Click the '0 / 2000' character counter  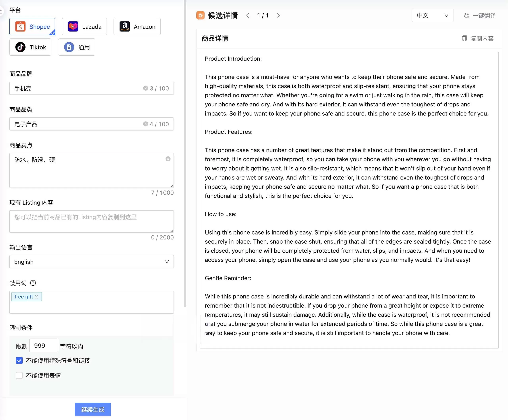click(x=162, y=237)
